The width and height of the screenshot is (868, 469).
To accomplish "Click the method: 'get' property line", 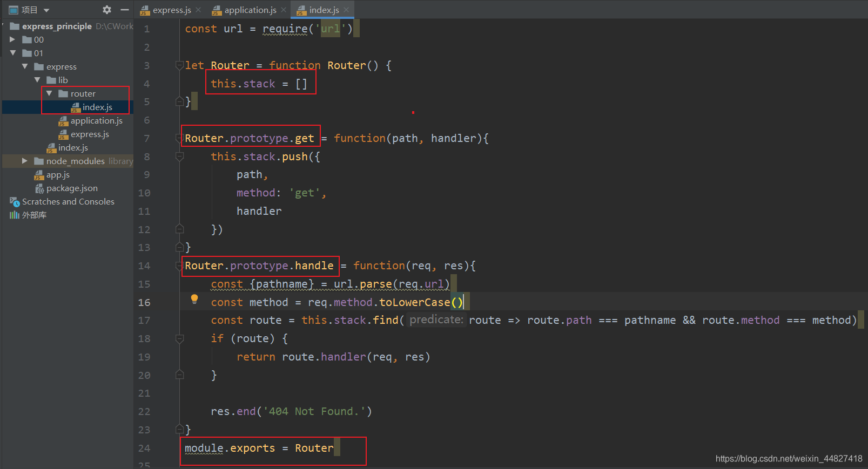I will tap(281, 193).
